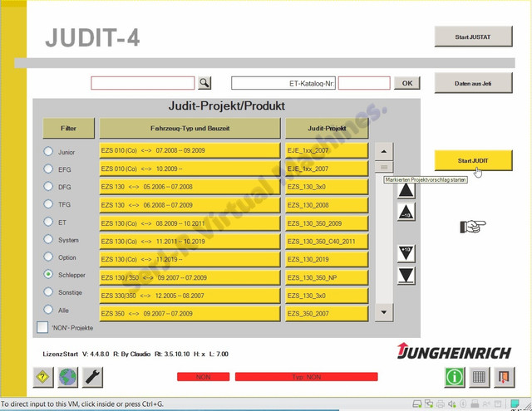This screenshot has height=411, width=532.
Task: Click the VM hard disk icon in status bar
Action: pos(417,404)
